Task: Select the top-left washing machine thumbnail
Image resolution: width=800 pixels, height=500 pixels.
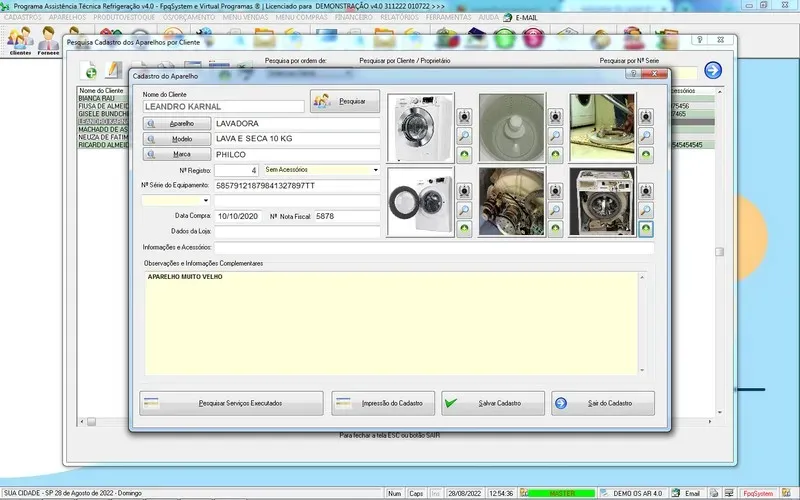Action: (420, 127)
